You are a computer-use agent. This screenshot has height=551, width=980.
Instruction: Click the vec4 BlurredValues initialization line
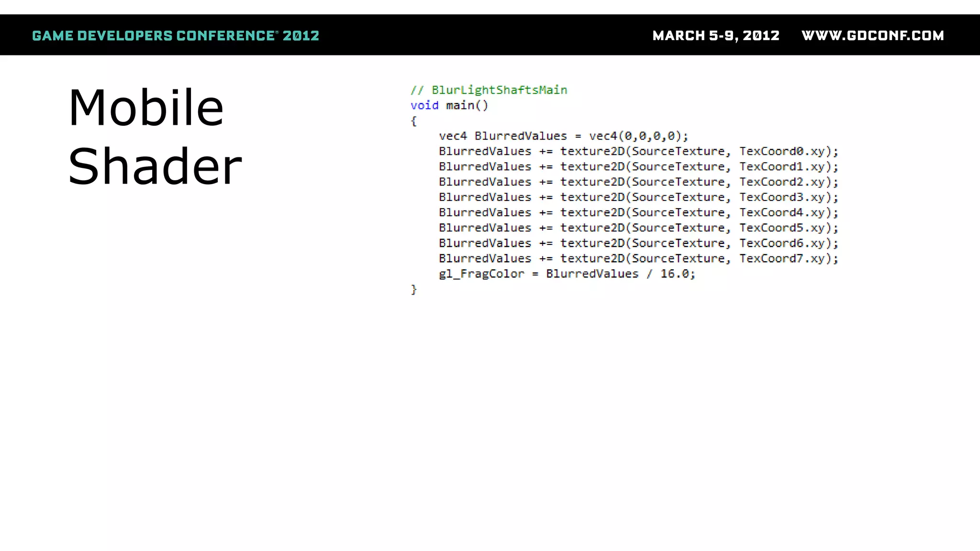point(563,136)
